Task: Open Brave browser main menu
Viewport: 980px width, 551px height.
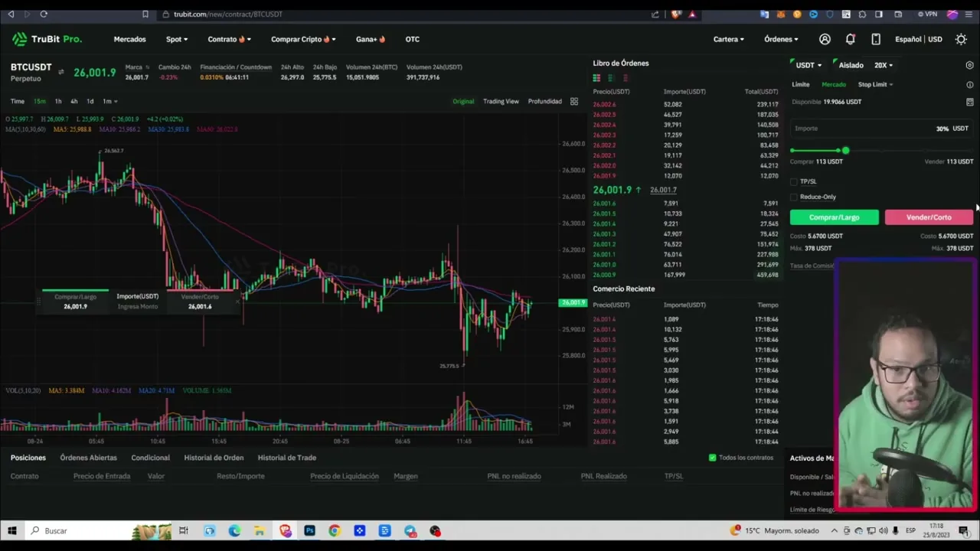Action: tap(969, 14)
